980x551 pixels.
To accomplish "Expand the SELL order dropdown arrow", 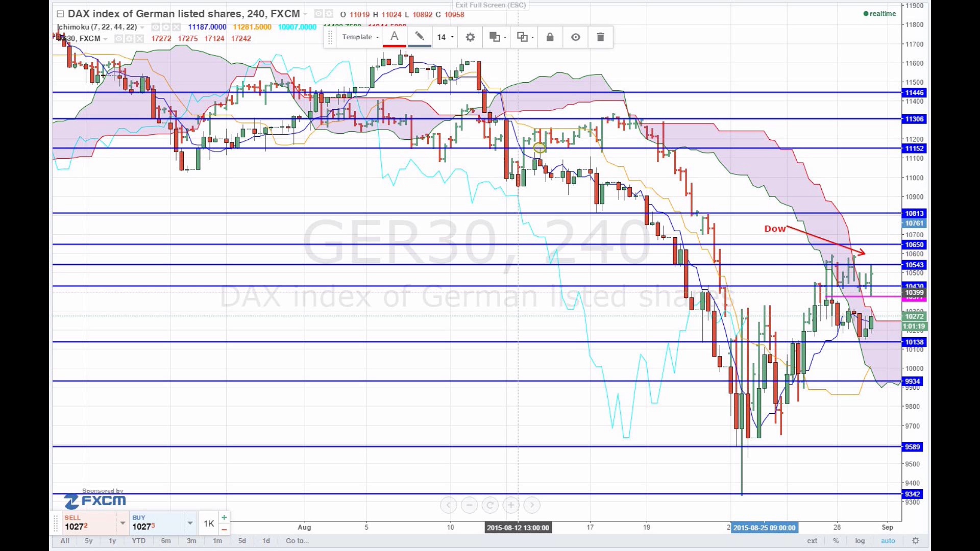I will click(x=122, y=523).
